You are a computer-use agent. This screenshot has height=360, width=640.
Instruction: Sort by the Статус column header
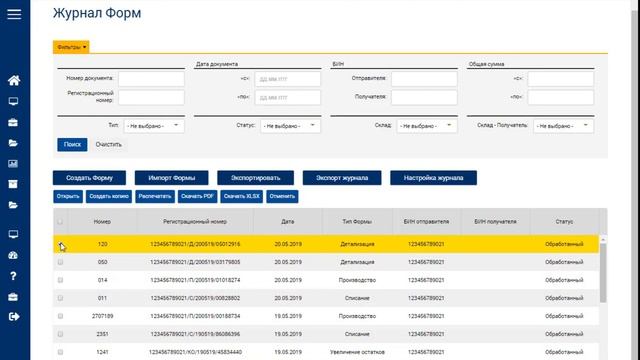(x=564, y=222)
